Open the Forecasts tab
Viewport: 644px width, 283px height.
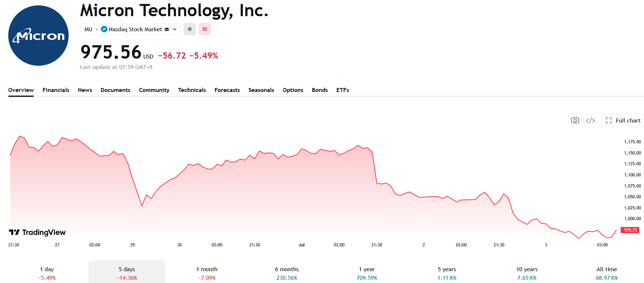click(227, 90)
